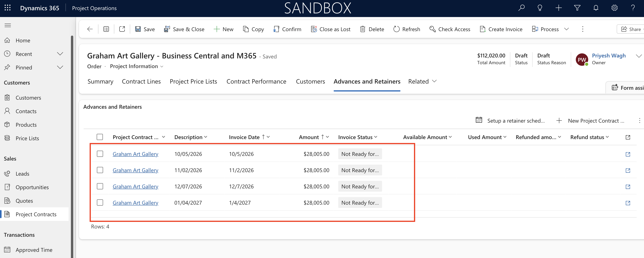Open the Project Information form selector
Image resolution: width=644 pixels, height=258 pixels.
tap(137, 66)
